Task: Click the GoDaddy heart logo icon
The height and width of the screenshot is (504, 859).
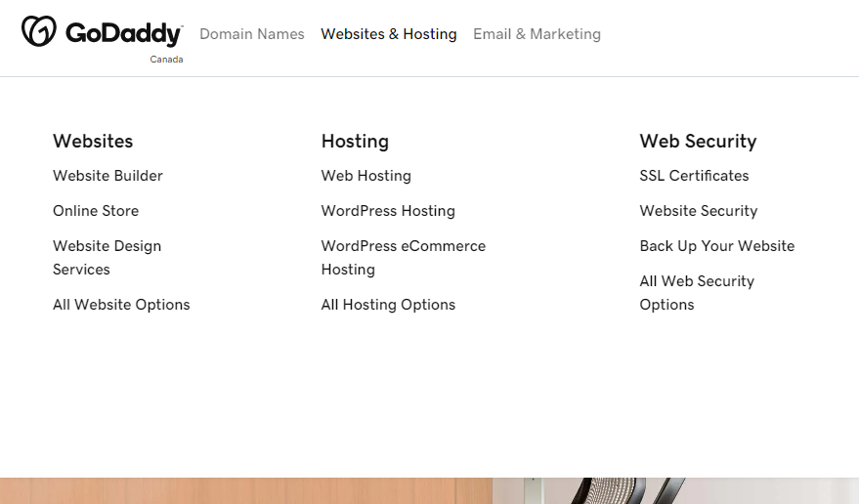Action: point(38,31)
